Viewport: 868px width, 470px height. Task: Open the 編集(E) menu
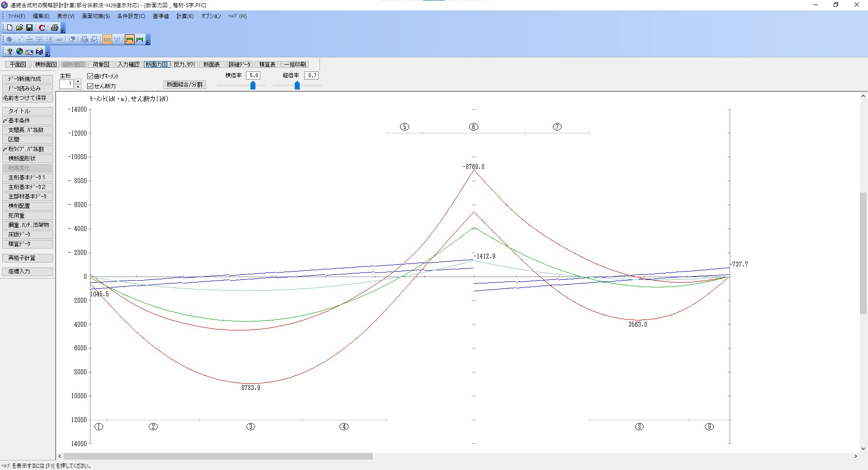41,16
